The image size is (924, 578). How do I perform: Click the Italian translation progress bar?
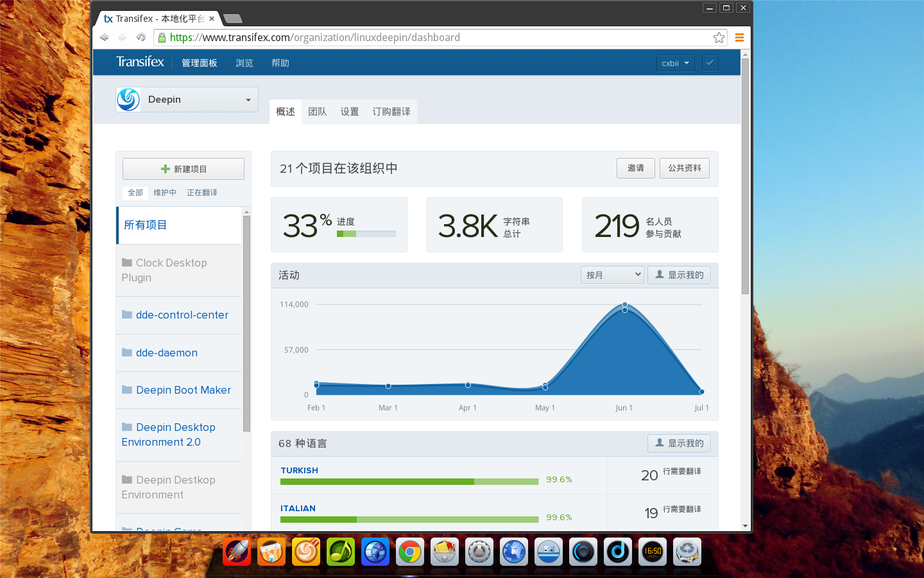coord(409,520)
